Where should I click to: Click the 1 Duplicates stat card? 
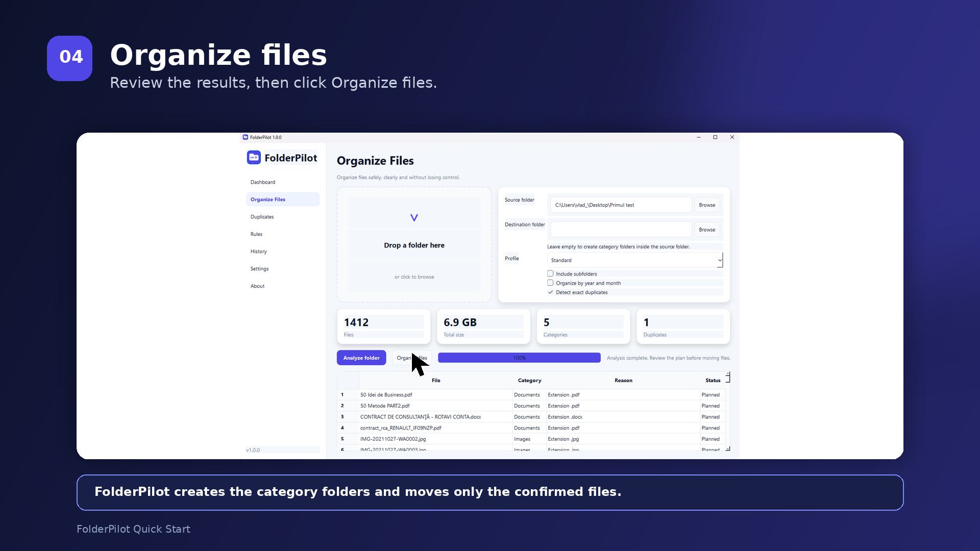tap(683, 327)
